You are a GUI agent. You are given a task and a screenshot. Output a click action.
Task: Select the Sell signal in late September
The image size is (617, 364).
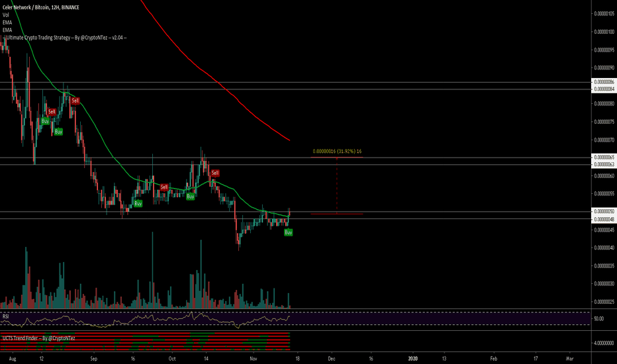(164, 187)
